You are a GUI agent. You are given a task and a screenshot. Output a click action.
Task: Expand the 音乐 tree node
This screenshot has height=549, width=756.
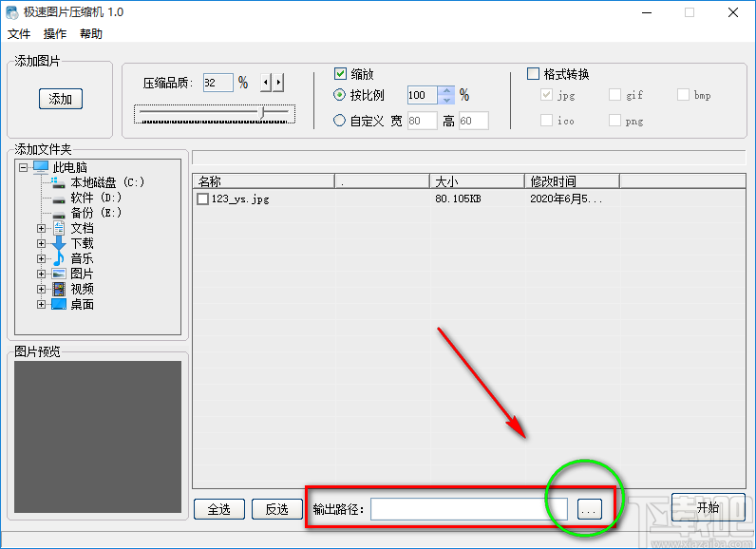coord(42,259)
